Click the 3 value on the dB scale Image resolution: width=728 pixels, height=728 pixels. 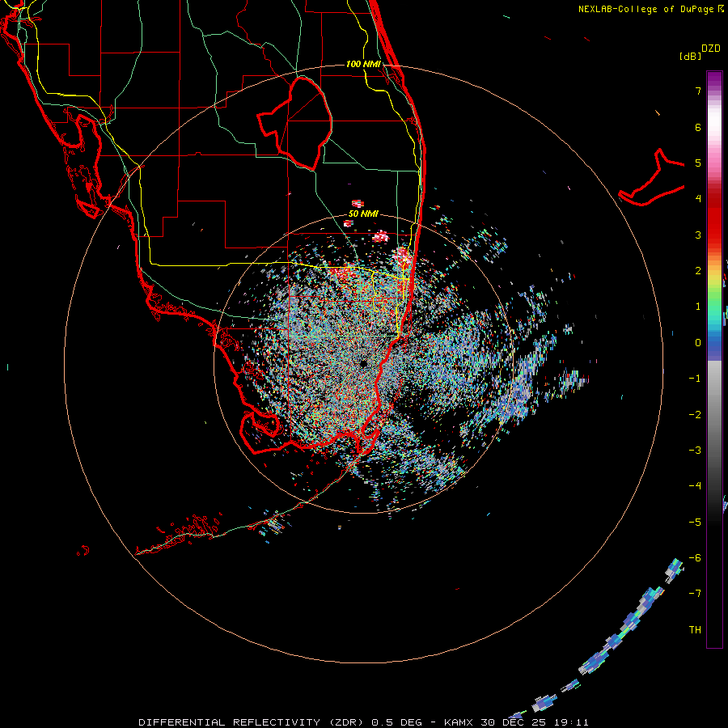pyautogui.click(x=698, y=235)
